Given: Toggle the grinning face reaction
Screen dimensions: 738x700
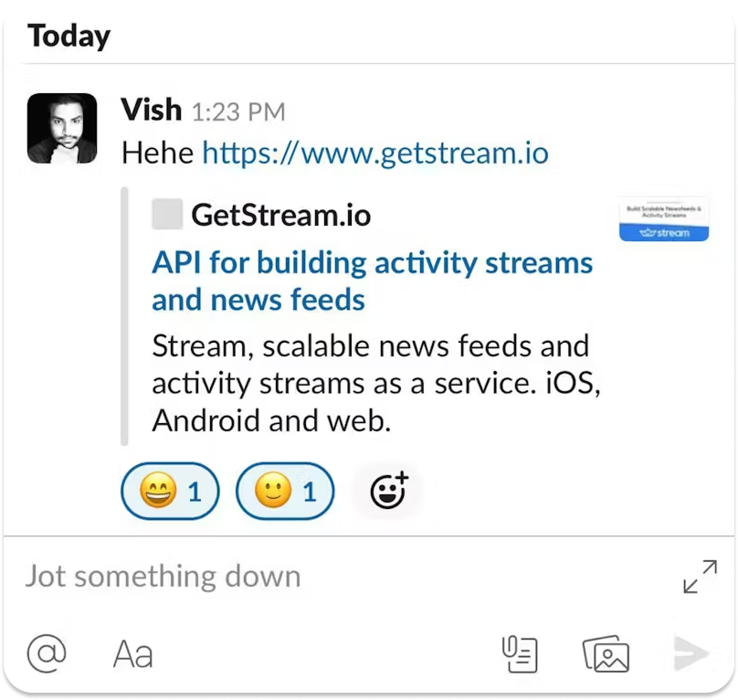Looking at the screenshot, I should [170, 491].
